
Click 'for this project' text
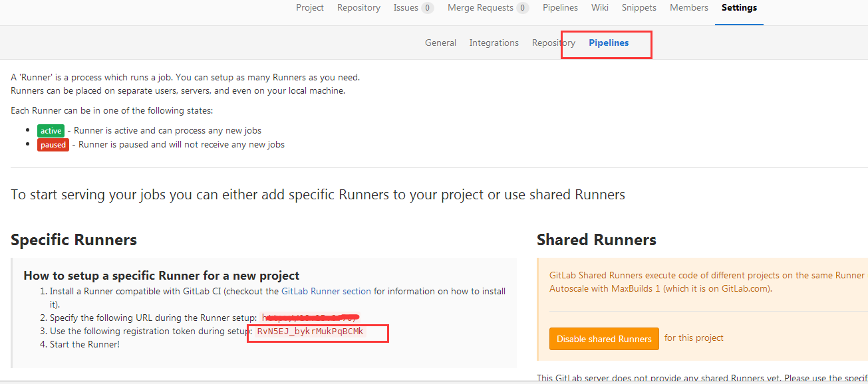click(x=694, y=337)
